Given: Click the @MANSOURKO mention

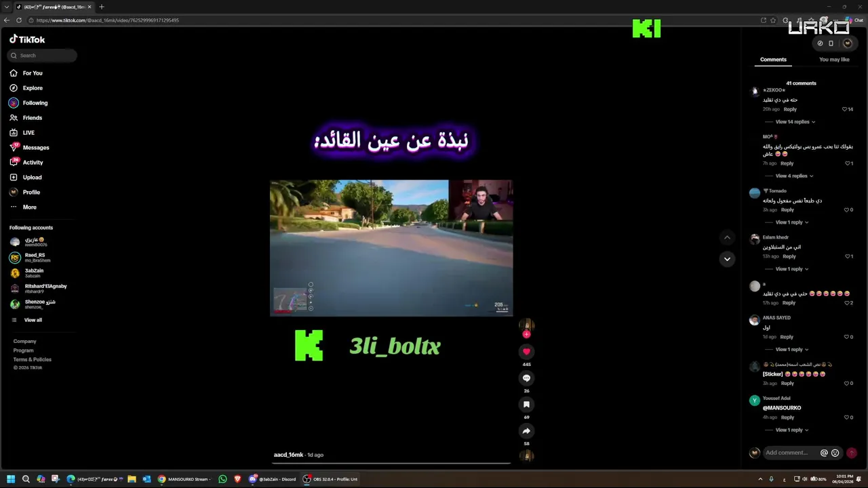Looking at the screenshot, I should coord(782,408).
